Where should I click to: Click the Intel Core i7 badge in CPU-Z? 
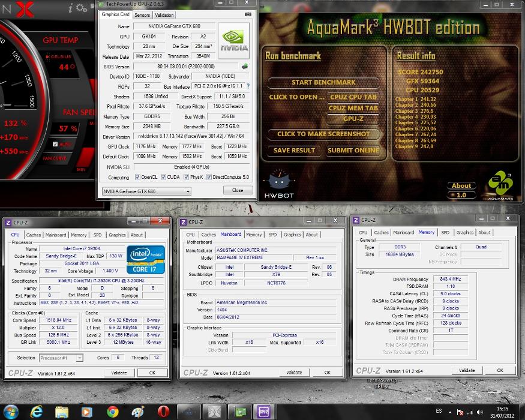point(146,260)
